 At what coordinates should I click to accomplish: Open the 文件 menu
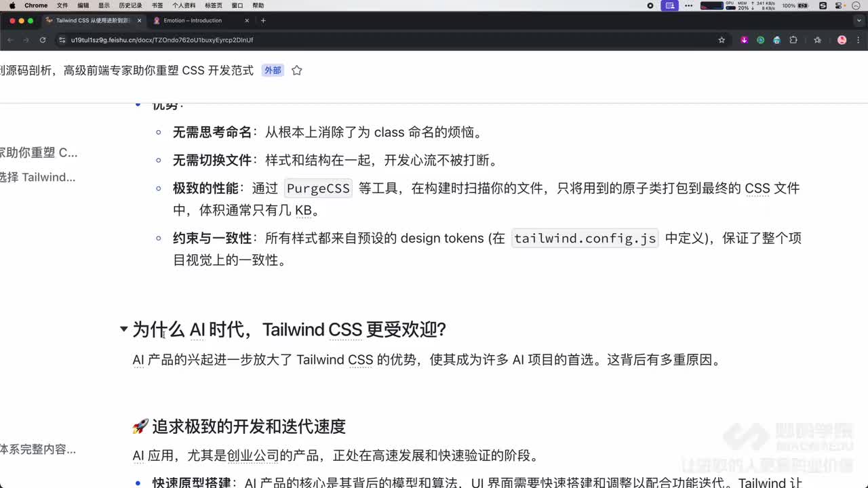(x=62, y=5)
